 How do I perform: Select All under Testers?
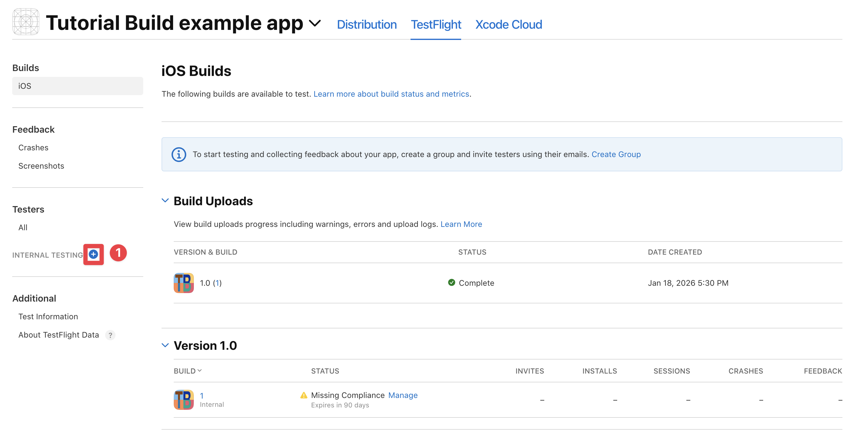(x=23, y=227)
